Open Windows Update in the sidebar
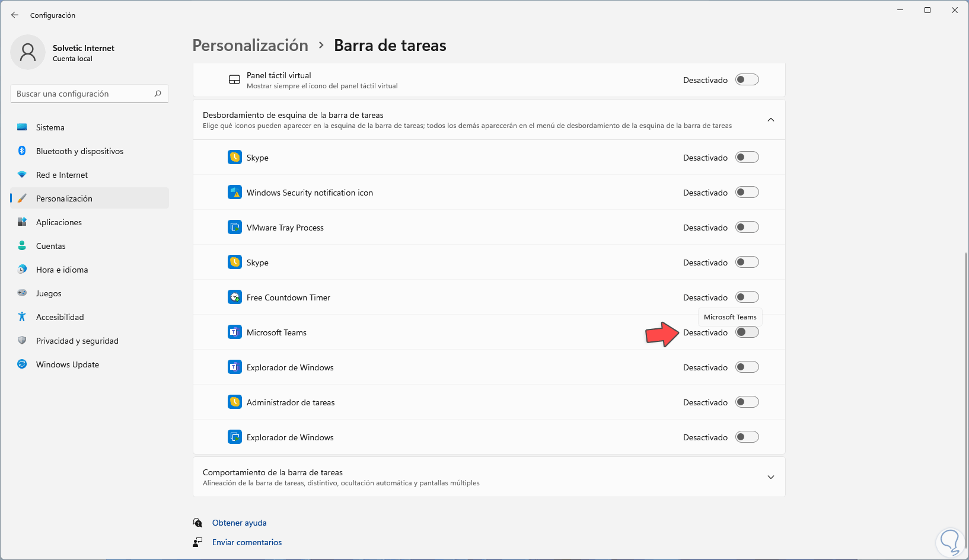Screen dimensions: 969x560 click(x=68, y=364)
